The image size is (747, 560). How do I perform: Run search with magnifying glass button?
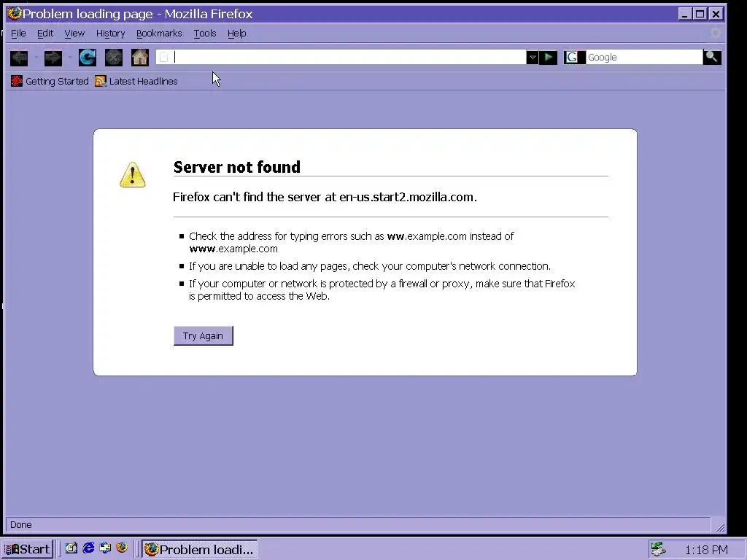[712, 57]
